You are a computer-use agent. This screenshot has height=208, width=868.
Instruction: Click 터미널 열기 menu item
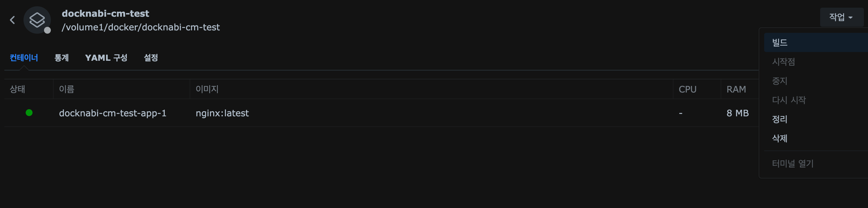pyautogui.click(x=793, y=164)
